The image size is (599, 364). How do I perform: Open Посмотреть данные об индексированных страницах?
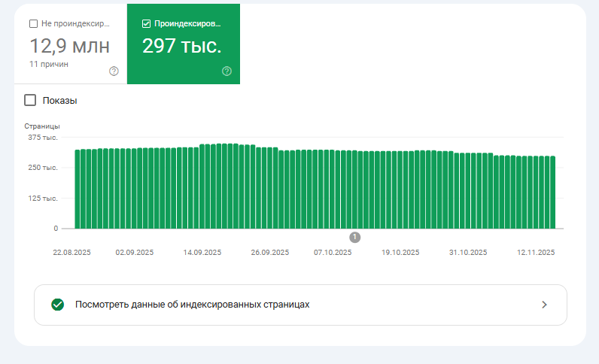pos(300,305)
